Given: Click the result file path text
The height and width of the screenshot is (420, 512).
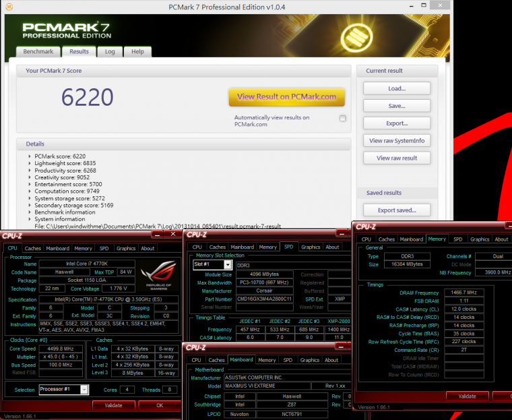Looking at the screenshot, I should pos(158,226).
